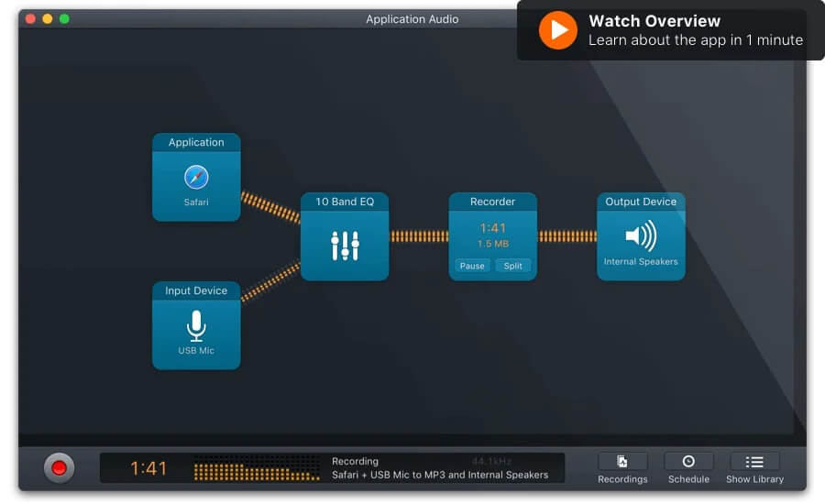Select the Application block header

click(196, 142)
